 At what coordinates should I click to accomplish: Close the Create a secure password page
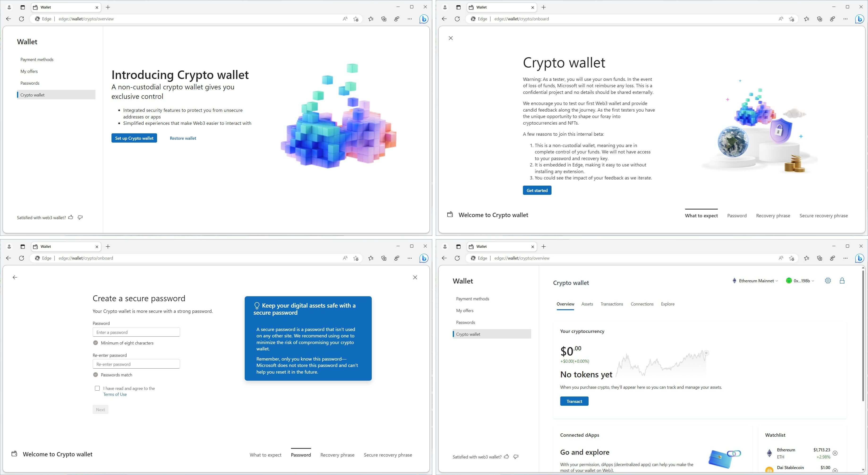click(415, 277)
